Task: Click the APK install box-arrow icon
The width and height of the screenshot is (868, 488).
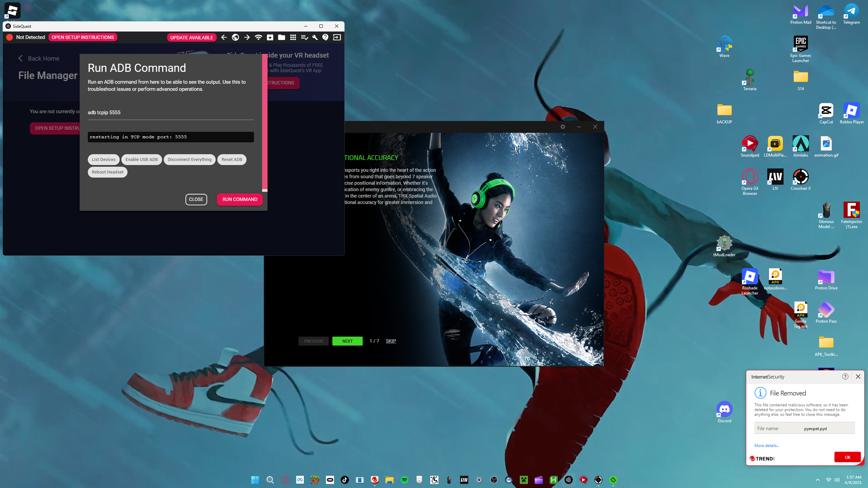Action: coord(270,37)
